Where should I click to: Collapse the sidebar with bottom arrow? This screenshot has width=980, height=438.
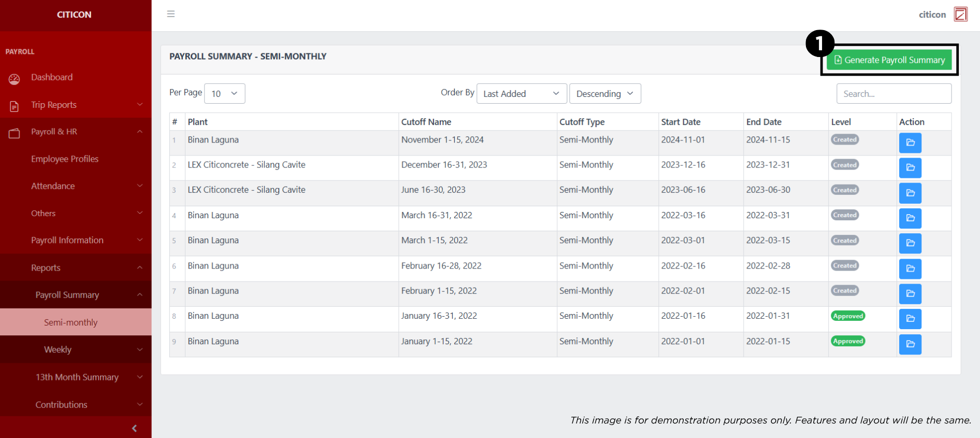(134, 428)
